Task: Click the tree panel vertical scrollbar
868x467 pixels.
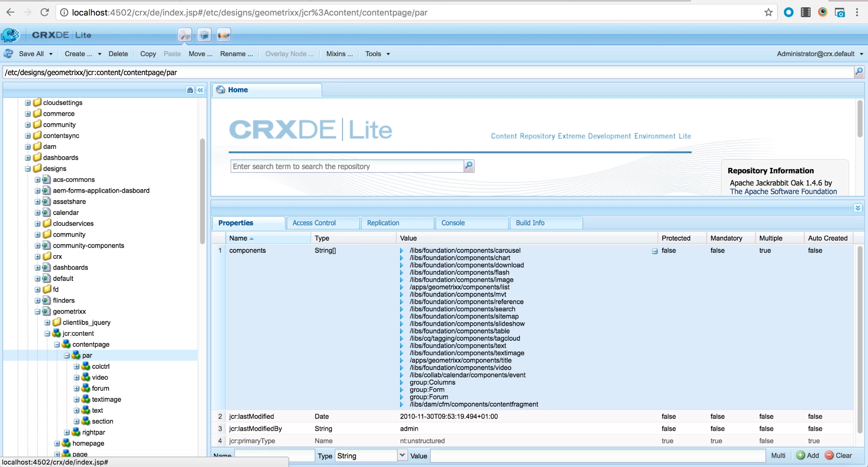Action: [x=202, y=191]
